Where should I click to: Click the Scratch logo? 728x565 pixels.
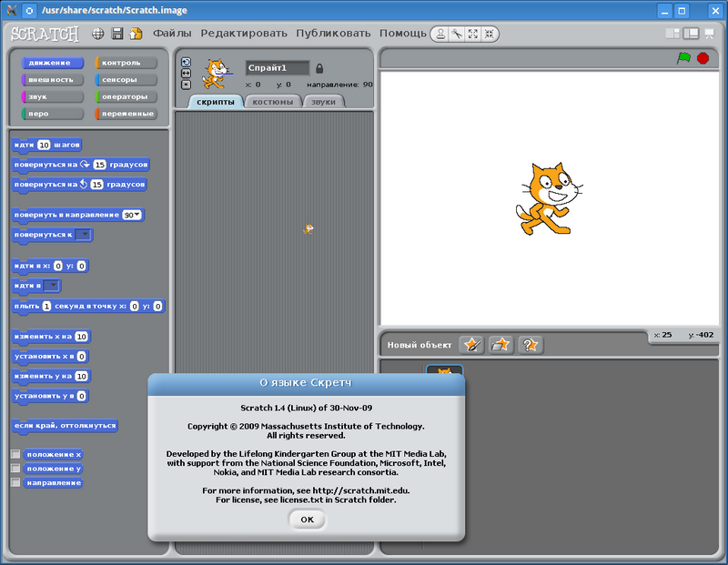click(45, 34)
